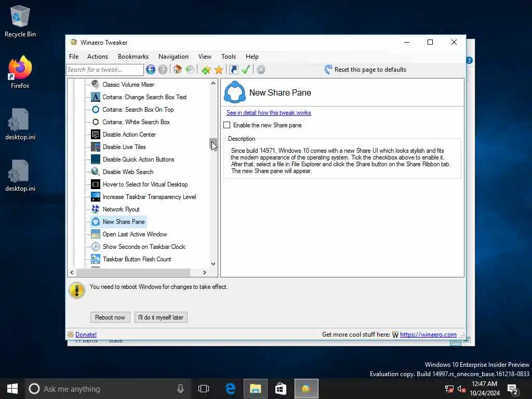Screen dimensions: 532x399
Task: Open the Actions menu
Action: (x=98, y=57)
